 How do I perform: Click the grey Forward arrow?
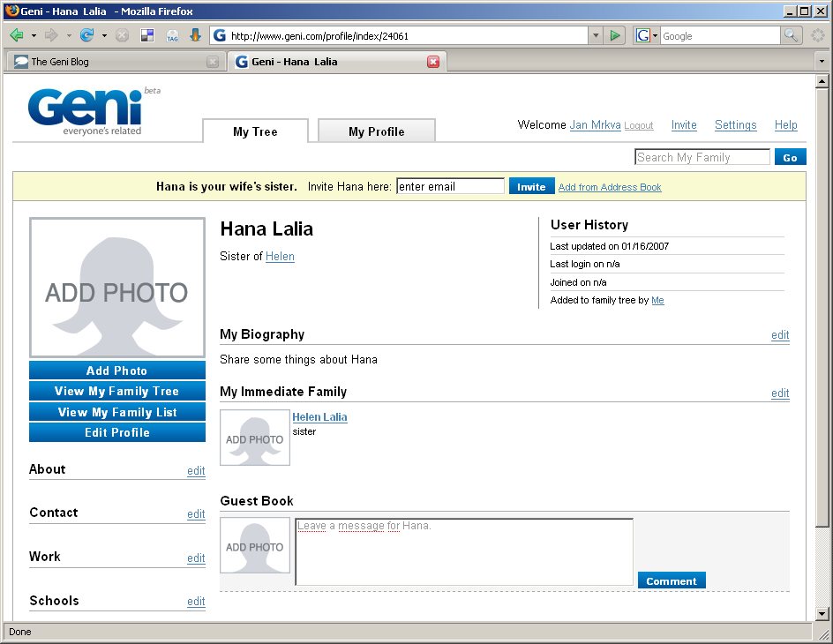[x=51, y=35]
